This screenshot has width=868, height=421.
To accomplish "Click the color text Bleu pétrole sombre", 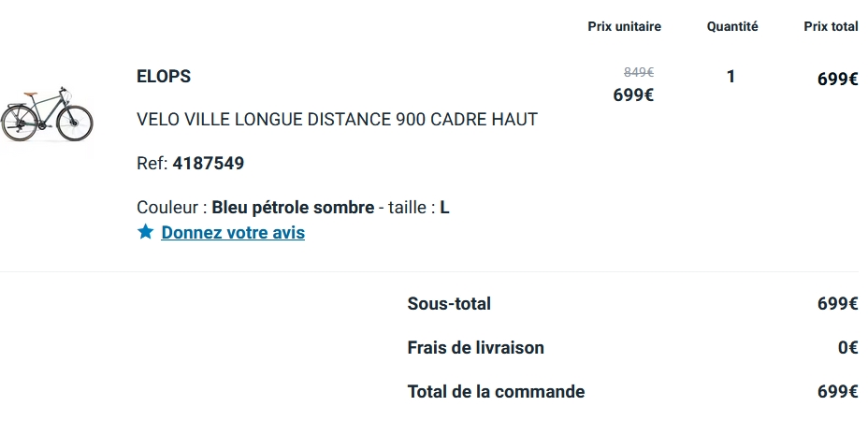I will (x=293, y=207).
